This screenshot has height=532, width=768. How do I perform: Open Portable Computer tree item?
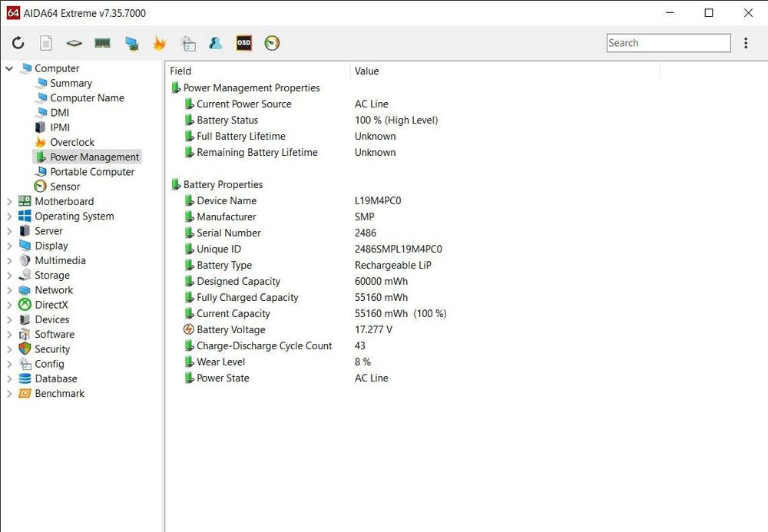point(92,172)
